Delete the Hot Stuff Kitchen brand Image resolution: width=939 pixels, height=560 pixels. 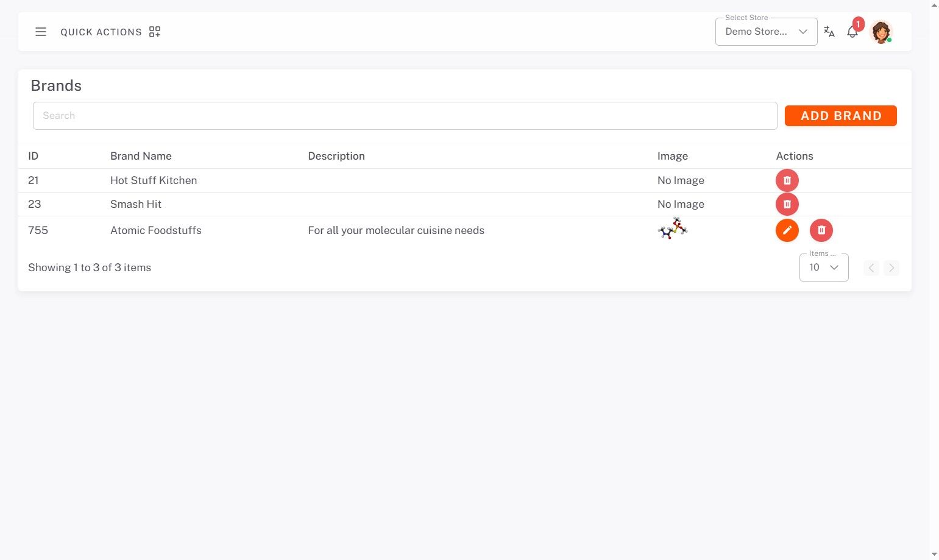click(x=787, y=180)
